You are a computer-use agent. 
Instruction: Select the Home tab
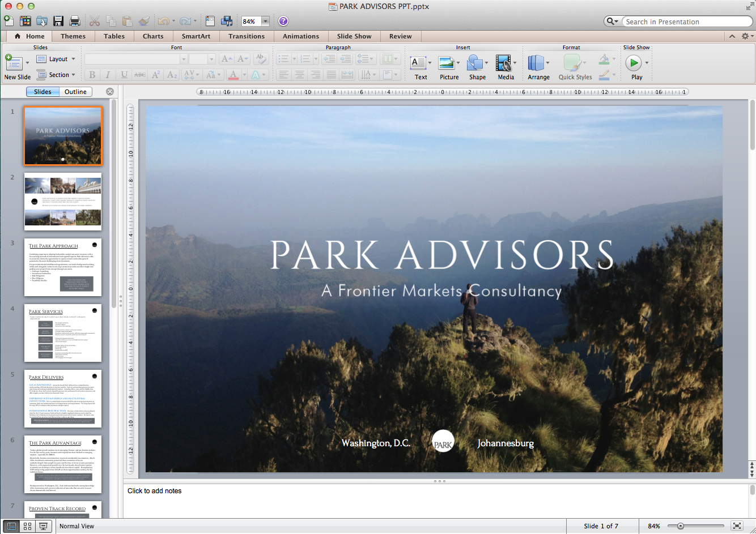point(29,36)
